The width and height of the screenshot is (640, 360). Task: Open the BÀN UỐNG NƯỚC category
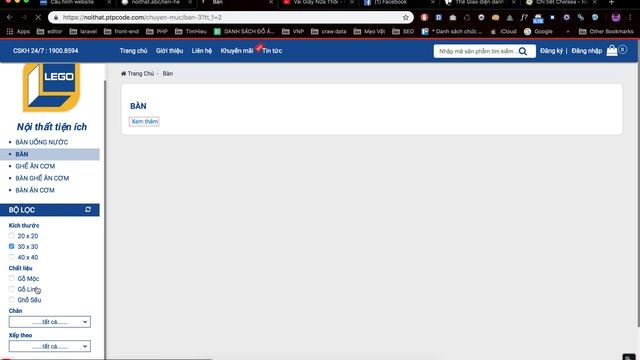42,142
